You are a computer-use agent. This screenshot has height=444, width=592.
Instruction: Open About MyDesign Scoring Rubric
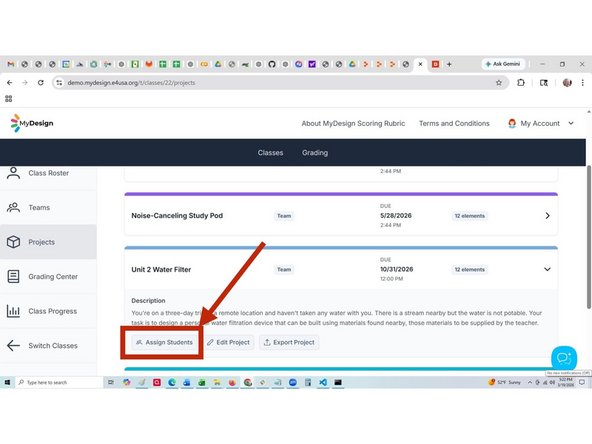pyautogui.click(x=353, y=123)
